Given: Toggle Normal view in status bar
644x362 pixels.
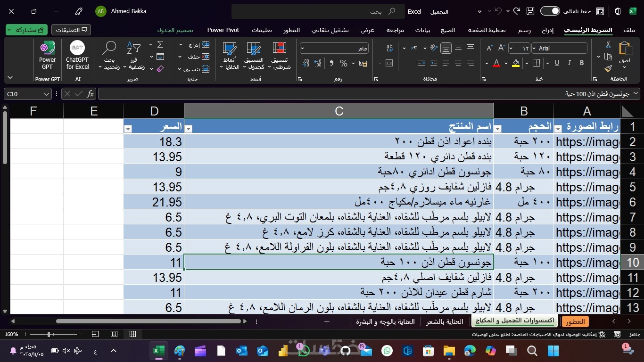Looking at the screenshot, I should click(x=133, y=334).
